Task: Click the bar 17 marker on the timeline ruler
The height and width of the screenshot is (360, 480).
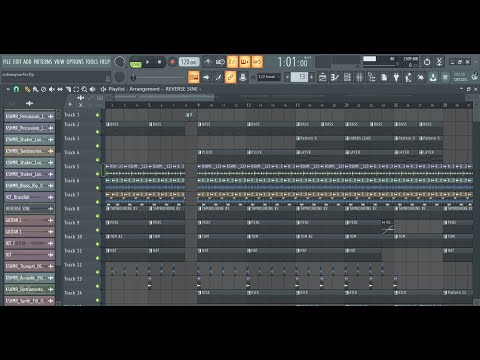Action: (x=297, y=105)
